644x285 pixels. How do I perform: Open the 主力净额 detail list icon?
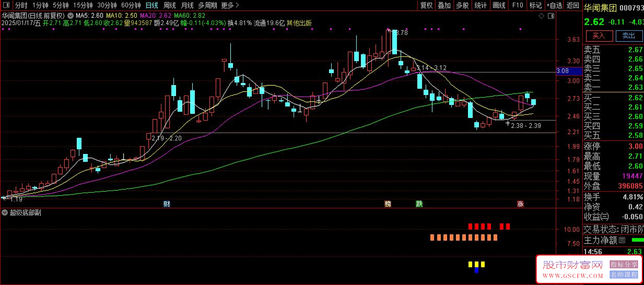pos(623,239)
